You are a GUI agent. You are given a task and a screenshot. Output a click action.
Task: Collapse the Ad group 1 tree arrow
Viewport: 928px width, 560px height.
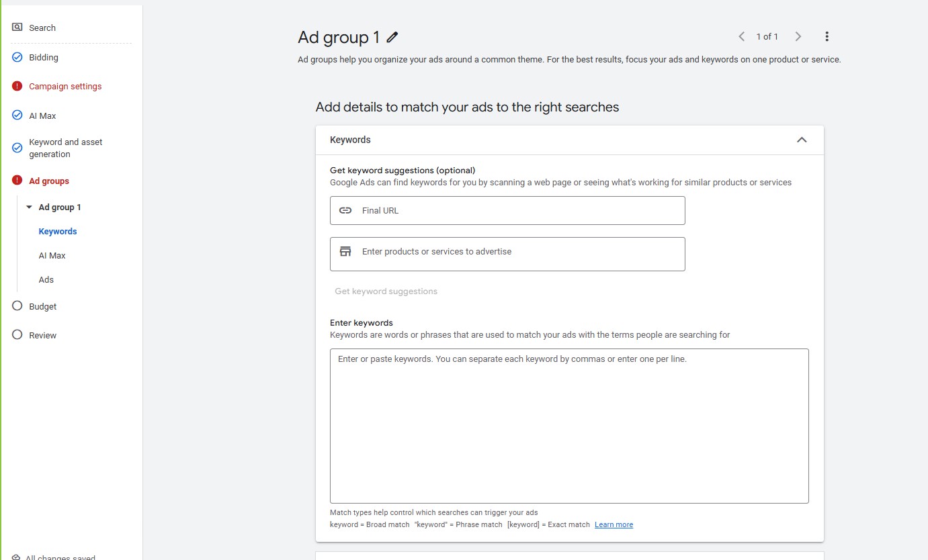pos(29,207)
